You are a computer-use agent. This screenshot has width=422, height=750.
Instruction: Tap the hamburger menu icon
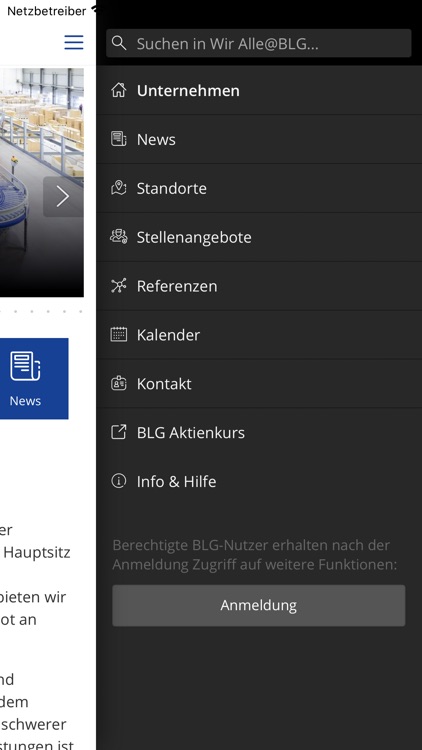tap(74, 42)
